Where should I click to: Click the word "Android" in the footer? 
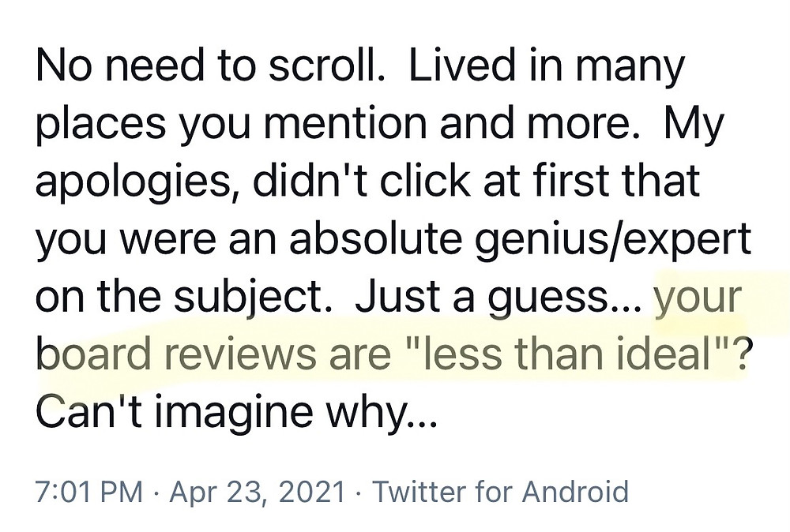(x=575, y=492)
